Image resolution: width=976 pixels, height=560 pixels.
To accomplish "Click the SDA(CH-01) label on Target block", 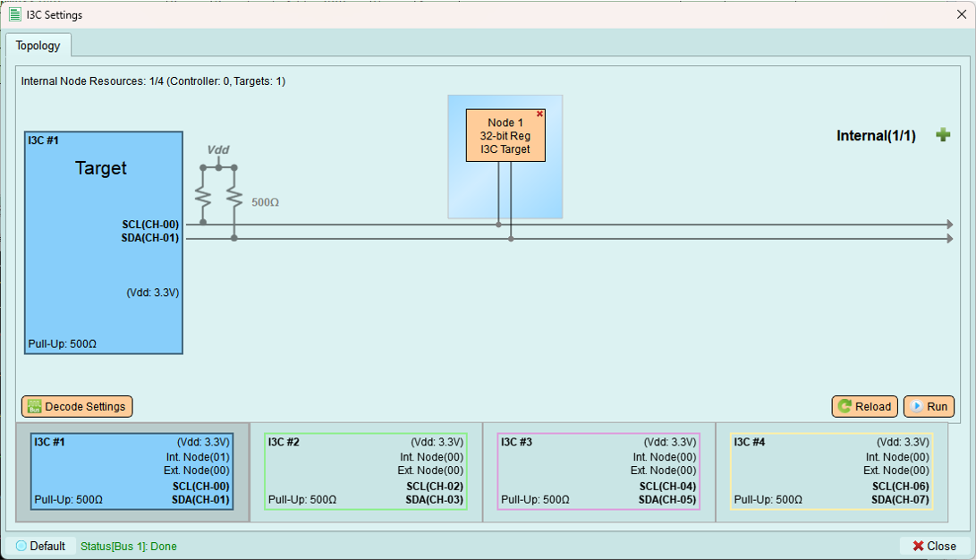I will (x=150, y=238).
